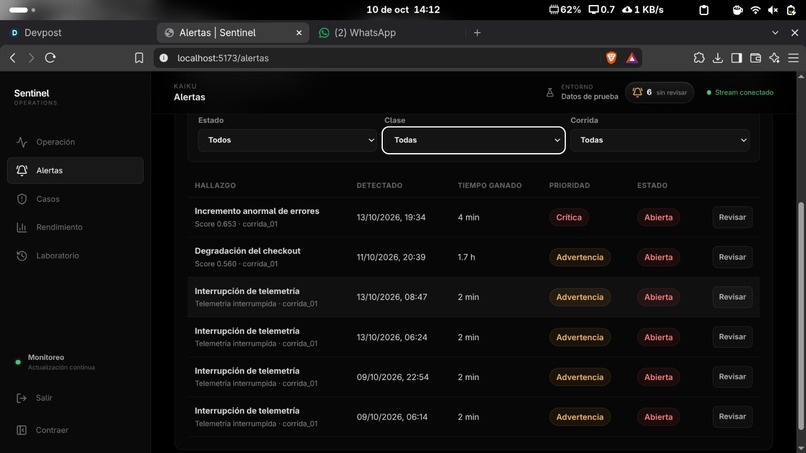Screen dimensions: 806x453
Task: Click the Stream conectado status indicator
Action: point(740,93)
